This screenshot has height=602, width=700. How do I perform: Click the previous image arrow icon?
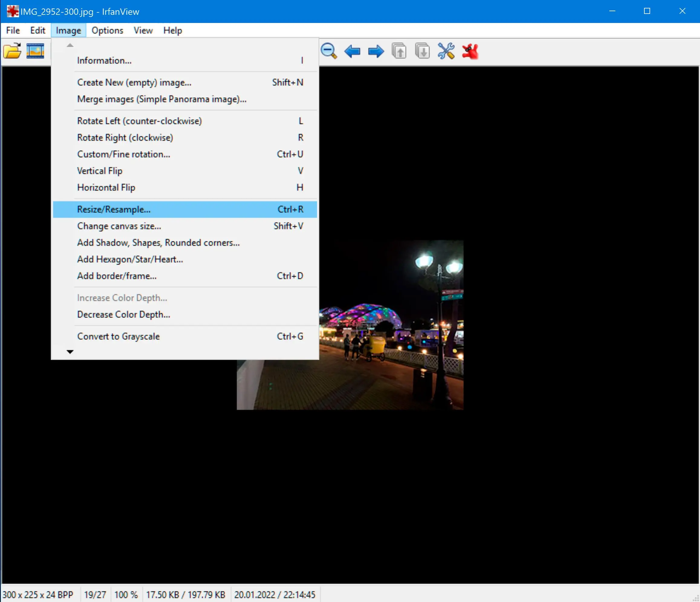(352, 51)
